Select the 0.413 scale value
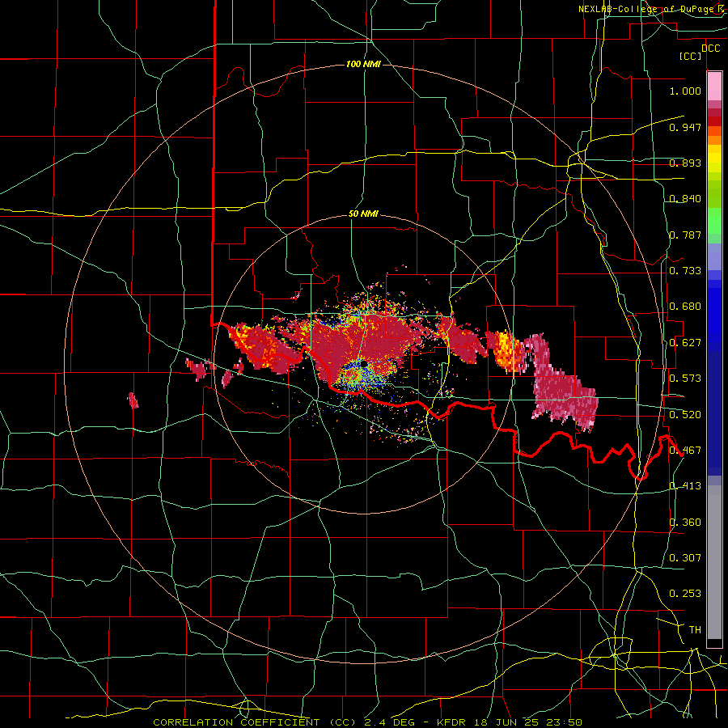The height and width of the screenshot is (728, 728). 685,486
